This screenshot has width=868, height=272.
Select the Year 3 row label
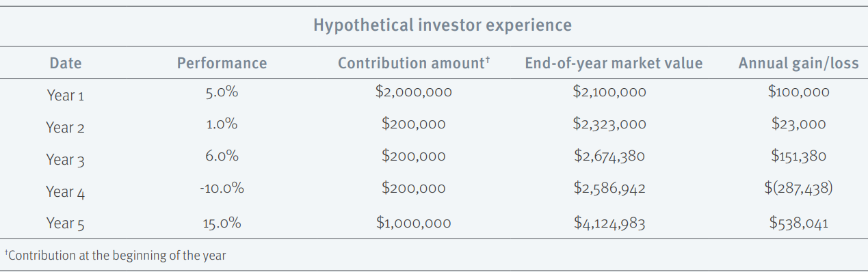(x=66, y=160)
